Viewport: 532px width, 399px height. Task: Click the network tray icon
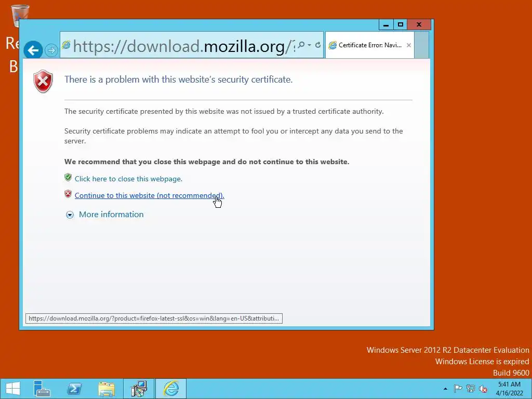[x=471, y=389]
